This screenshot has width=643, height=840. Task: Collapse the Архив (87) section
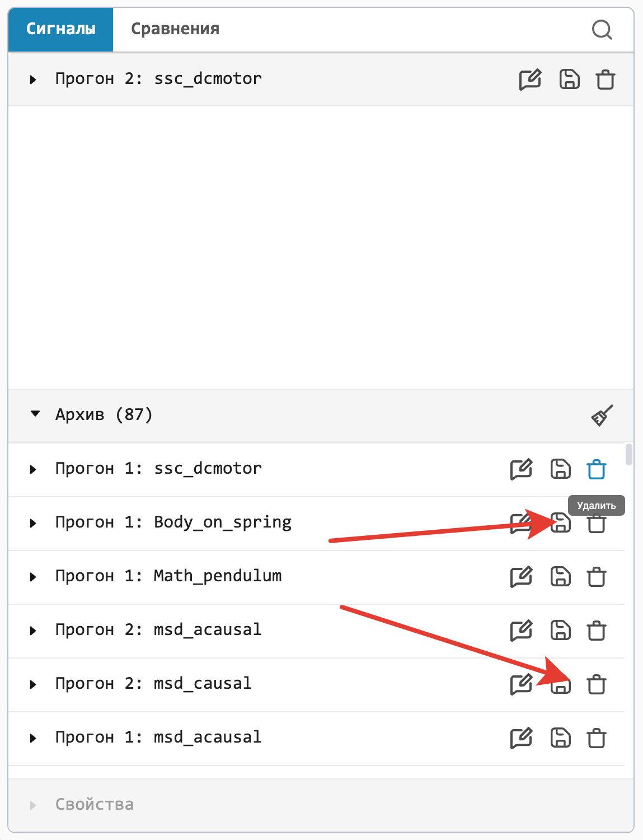pyautogui.click(x=35, y=414)
